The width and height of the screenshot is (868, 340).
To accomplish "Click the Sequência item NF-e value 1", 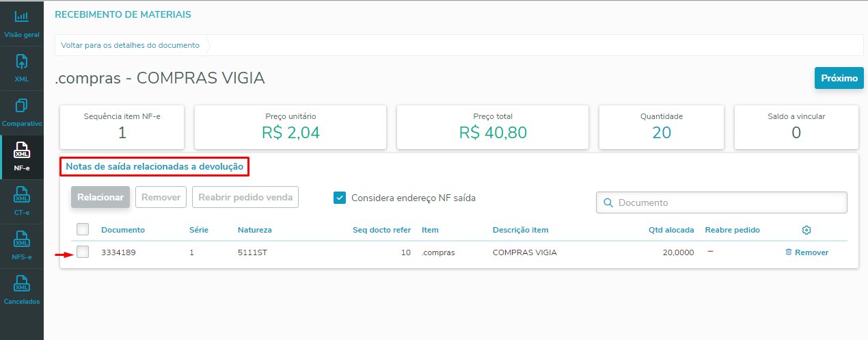I will click(122, 133).
